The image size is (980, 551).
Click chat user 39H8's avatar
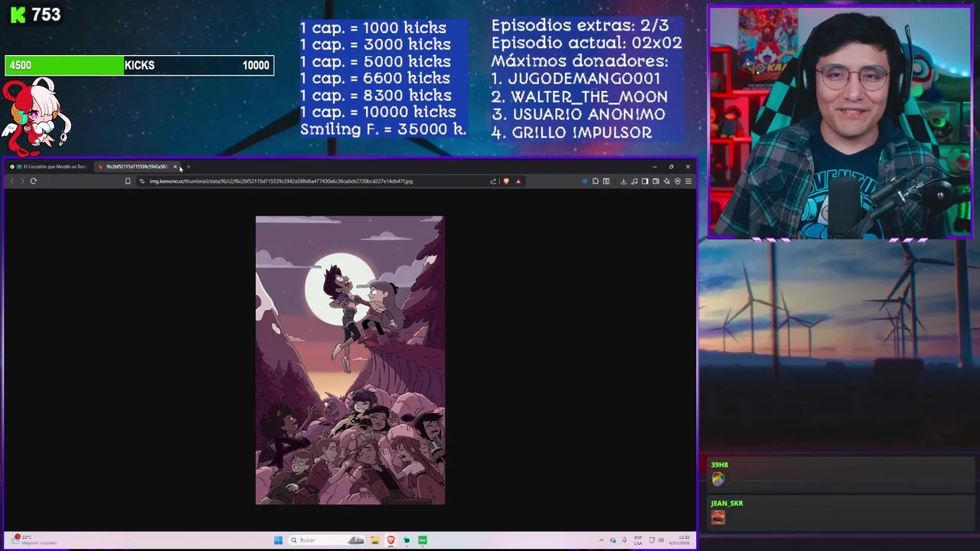coord(717,479)
